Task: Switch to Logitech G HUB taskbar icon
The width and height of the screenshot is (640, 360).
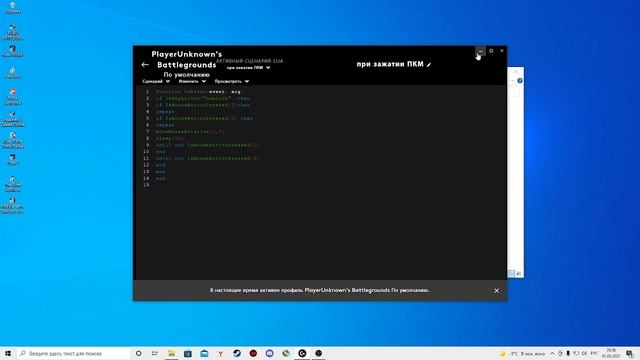Action: (302, 353)
